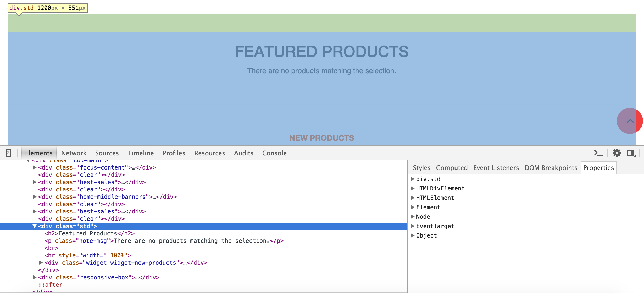Viewport: 644px width, 293px height.
Task: Select the DOM Breakpoints panel
Action: 550,167
